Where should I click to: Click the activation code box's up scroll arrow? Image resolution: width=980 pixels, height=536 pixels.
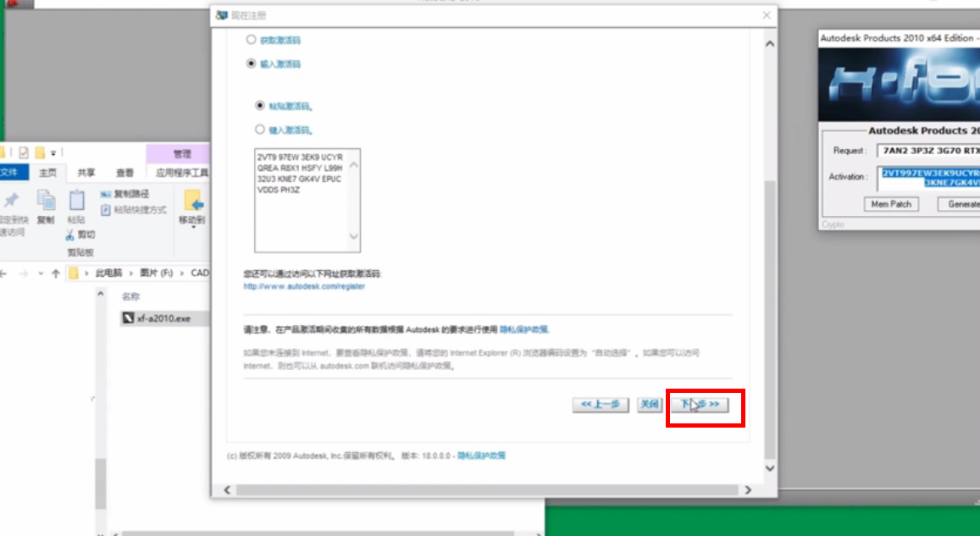pos(354,165)
